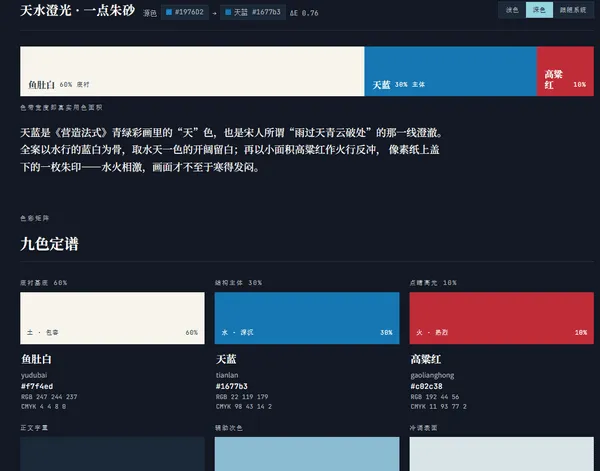Select the 高粱红 swatch card labeled 火·热烈
Viewport: 600px width, 471px height.
coord(502,318)
